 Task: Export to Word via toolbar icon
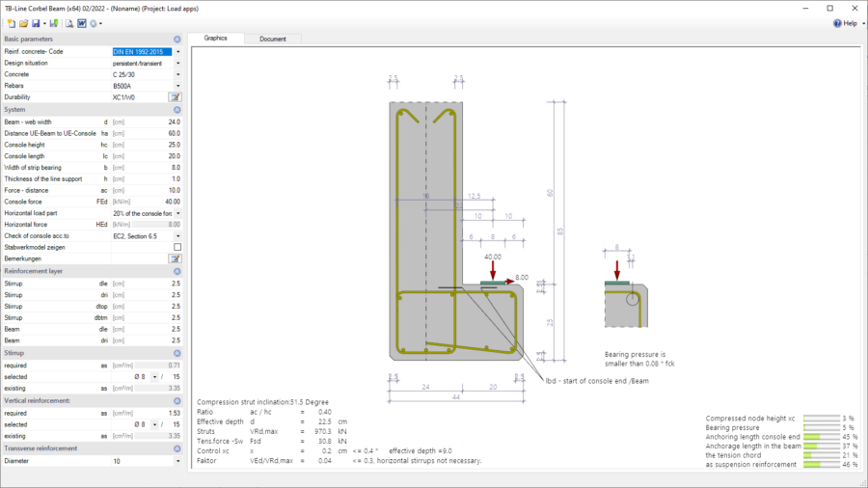[82, 23]
